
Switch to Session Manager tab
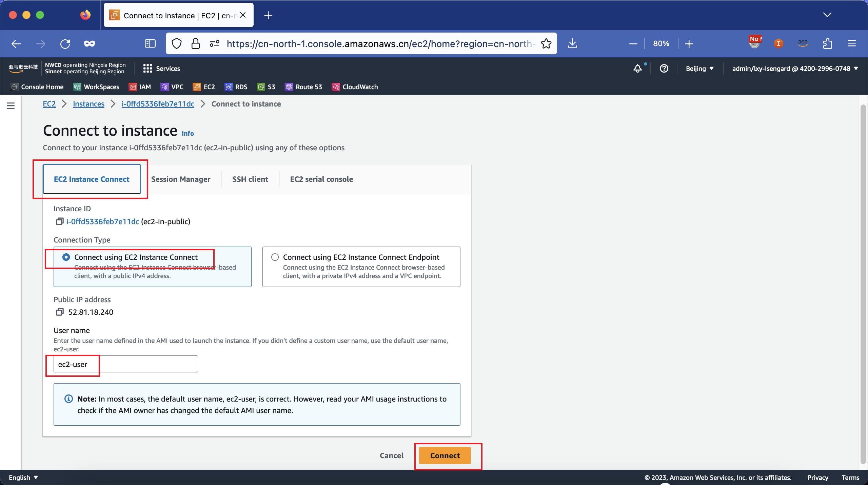pyautogui.click(x=181, y=179)
